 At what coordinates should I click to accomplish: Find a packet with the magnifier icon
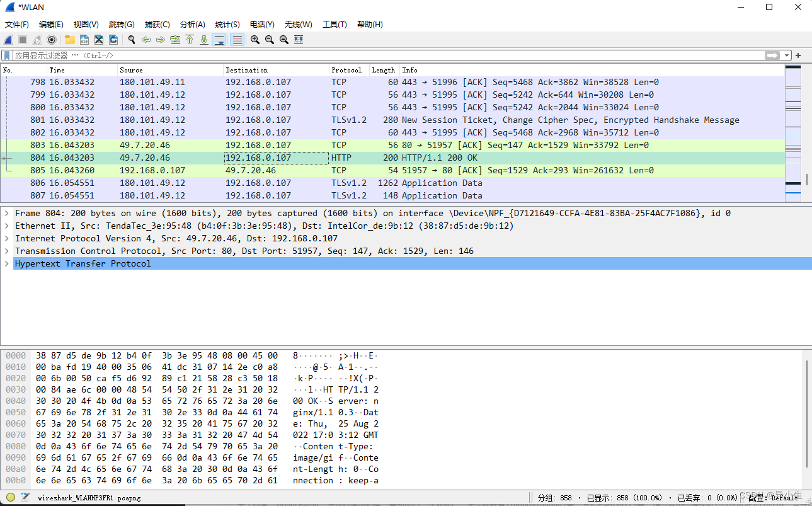click(132, 40)
